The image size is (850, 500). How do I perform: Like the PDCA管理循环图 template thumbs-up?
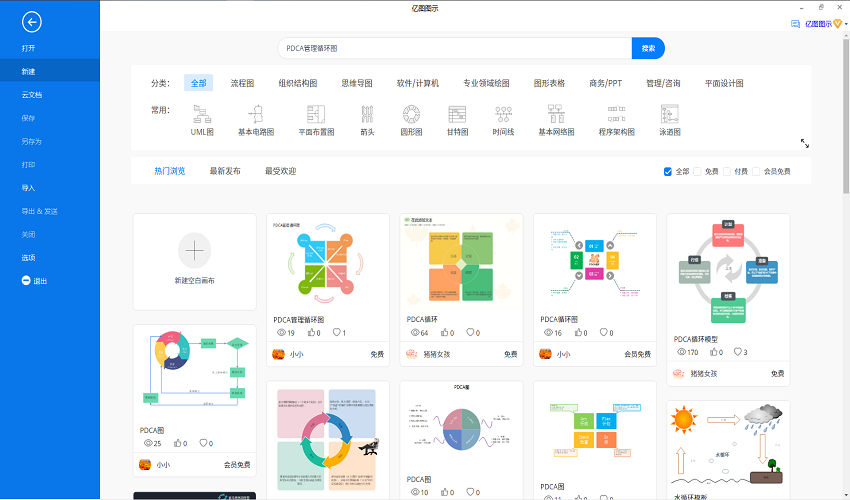tap(312, 332)
